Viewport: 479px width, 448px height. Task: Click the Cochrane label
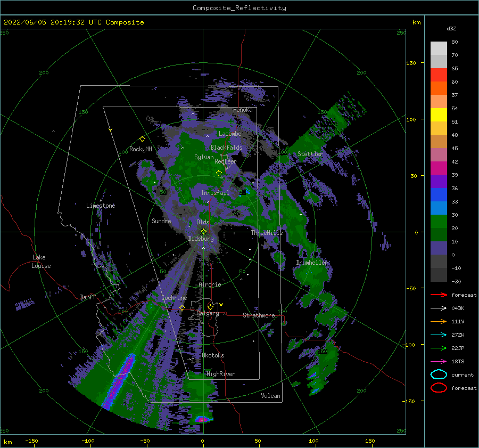[174, 298]
